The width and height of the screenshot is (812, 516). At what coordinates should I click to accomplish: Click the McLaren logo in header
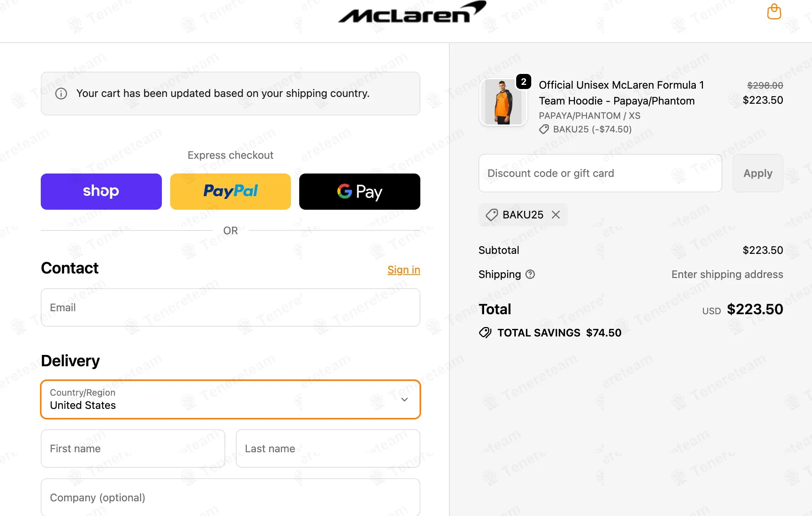(x=412, y=13)
